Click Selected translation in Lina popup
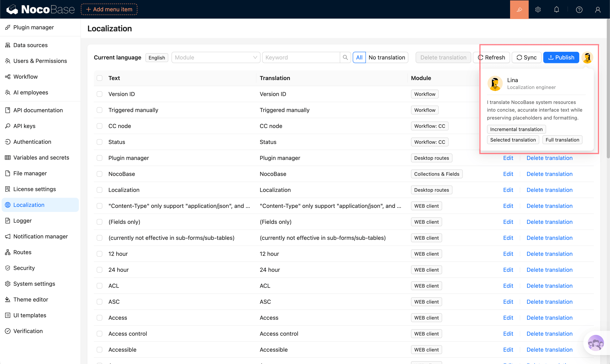This screenshot has width=610, height=364. coord(513,140)
